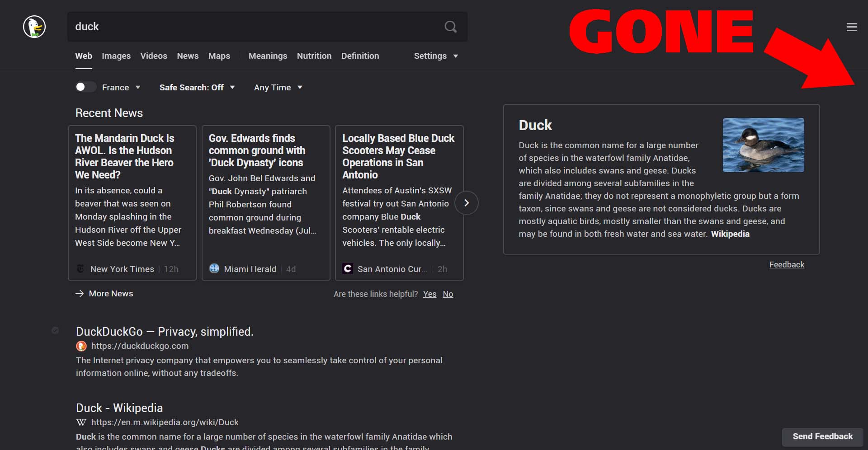Open the Wikipedia link in Duck panel

(x=730, y=234)
